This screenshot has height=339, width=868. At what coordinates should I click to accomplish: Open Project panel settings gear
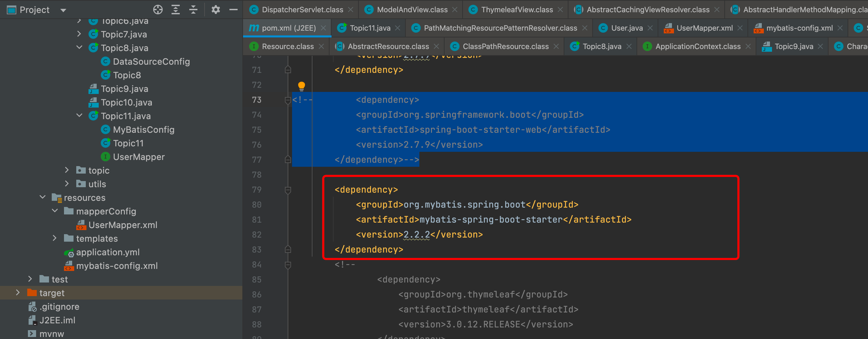click(215, 10)
